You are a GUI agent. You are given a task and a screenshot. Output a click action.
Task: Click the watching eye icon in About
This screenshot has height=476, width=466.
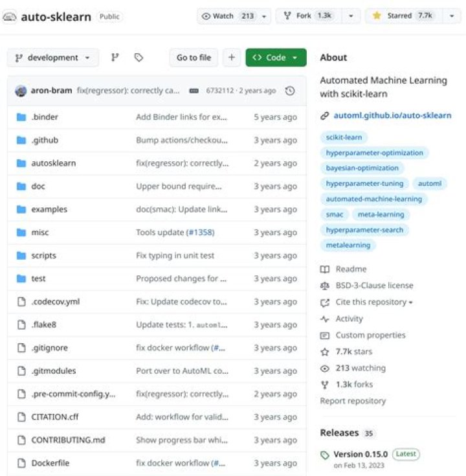(325, 368)
